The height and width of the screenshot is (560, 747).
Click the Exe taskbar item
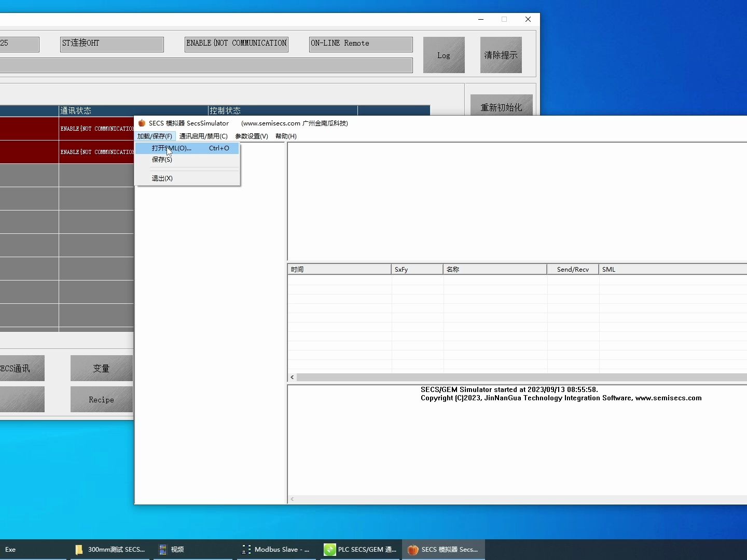(x=32, y=550)
